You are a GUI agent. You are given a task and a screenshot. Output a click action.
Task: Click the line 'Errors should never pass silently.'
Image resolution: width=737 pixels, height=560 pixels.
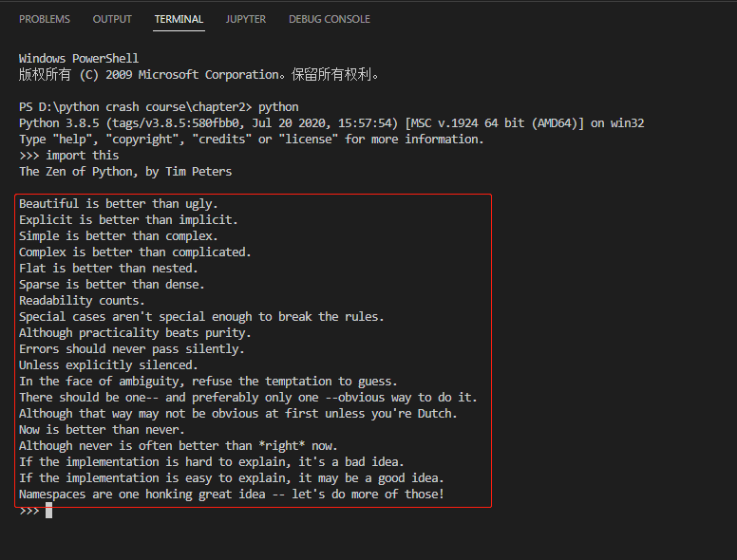(131, 349)
